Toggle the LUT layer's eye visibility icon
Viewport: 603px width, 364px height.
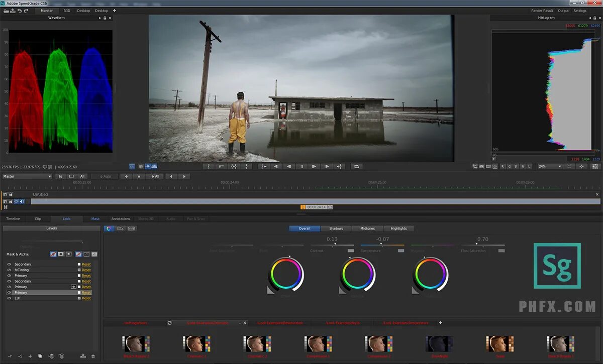point(9,298)
